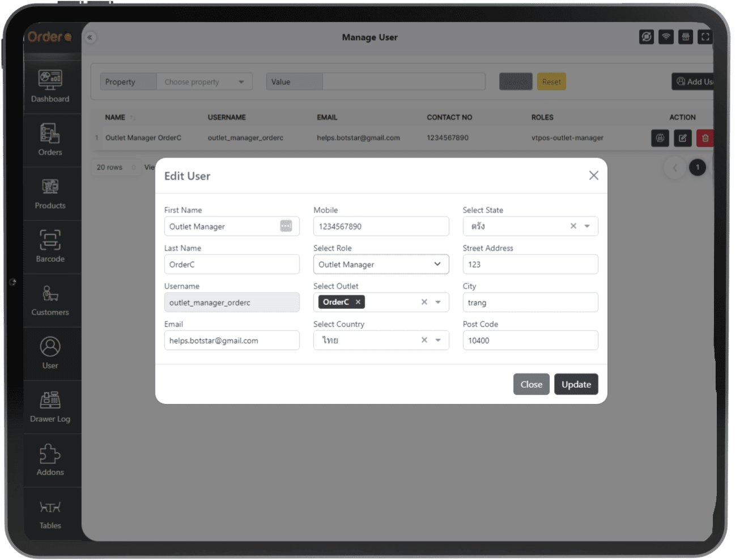Screen dimensions: 744x560
Task: Delete the user with the red trash icon
Action: (x=704, y=138)
